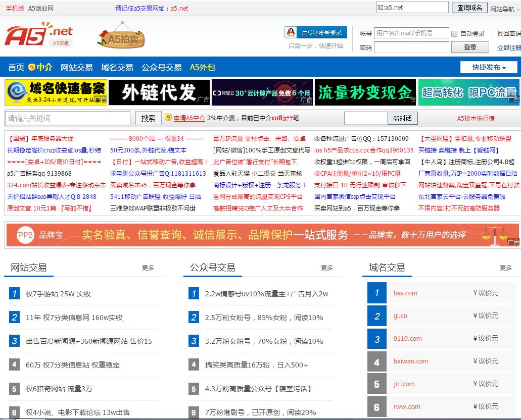Open domain listing rww.com
Image resolution: width=521 pixels, height=420 pixels.
(407, 406)
